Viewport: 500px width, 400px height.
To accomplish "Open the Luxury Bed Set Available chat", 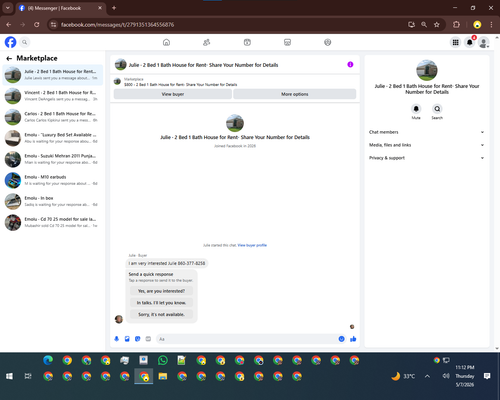I will (53, 138).
